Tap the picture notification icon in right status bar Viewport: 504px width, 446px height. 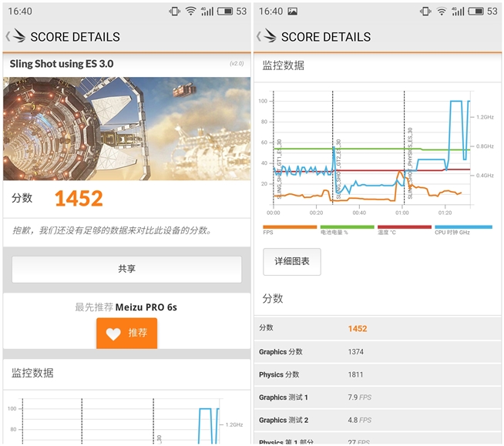coord(292,12)
